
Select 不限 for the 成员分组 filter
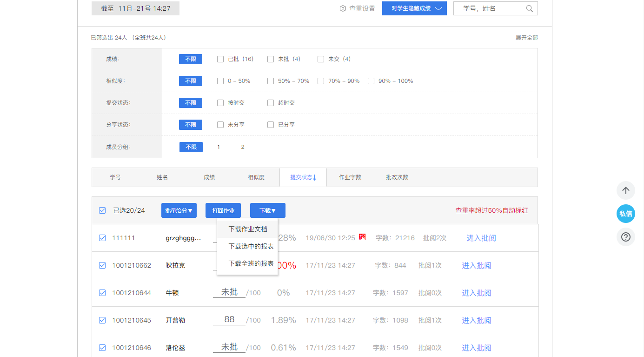[x=191, y=147]
